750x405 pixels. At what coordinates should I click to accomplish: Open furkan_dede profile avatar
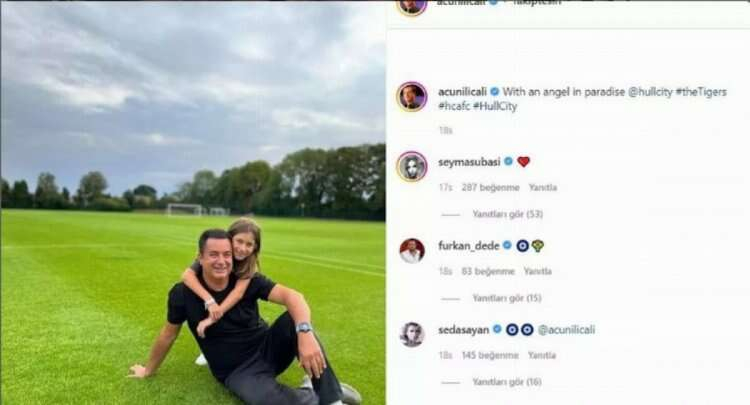(412, 251)
